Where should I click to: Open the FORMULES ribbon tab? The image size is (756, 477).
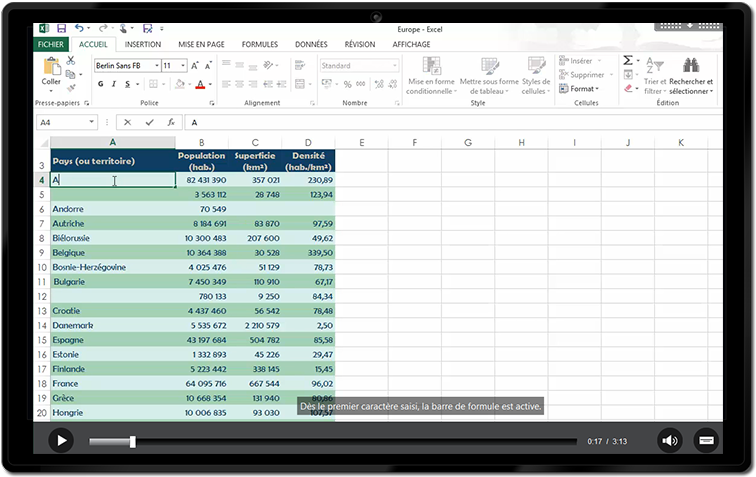260,44
